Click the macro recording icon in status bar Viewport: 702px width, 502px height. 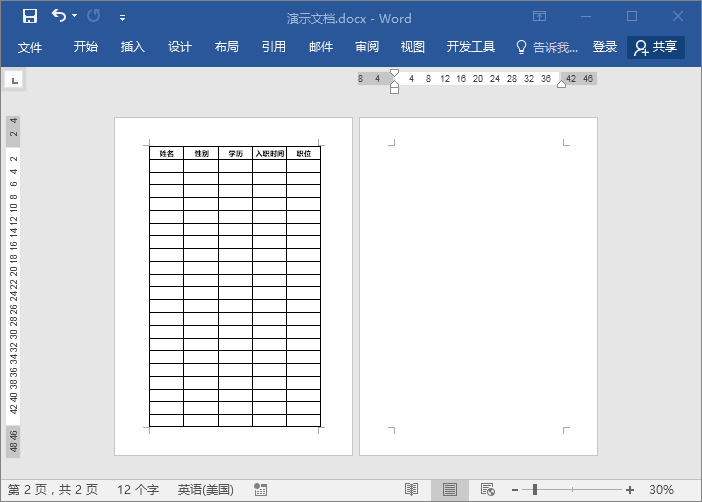pyautogui.click(x=261, y=489)
